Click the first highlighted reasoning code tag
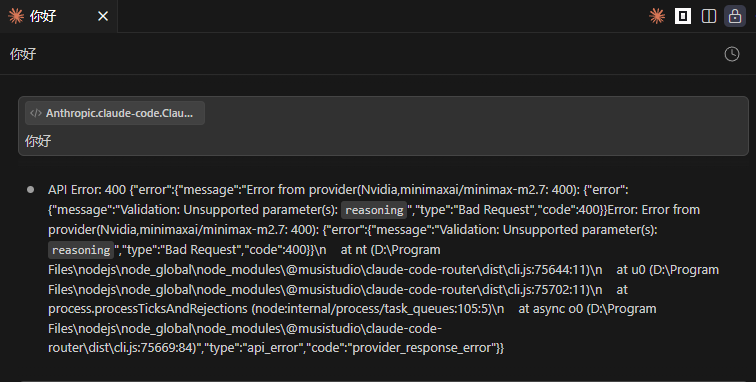 click(x=374, y=210)
